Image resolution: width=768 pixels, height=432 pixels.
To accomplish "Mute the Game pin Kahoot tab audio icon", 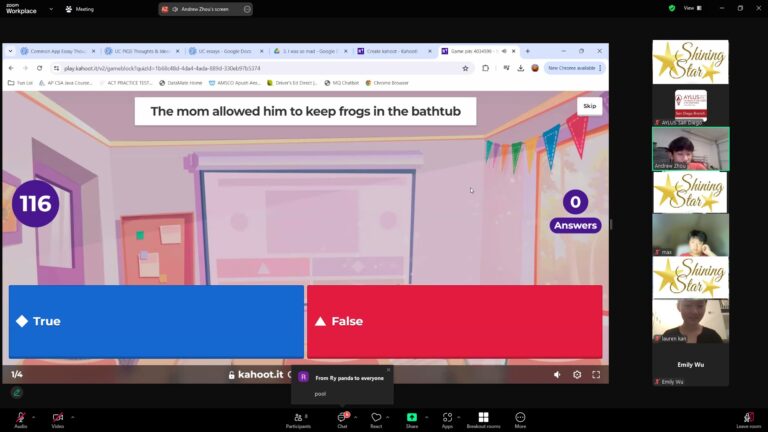I will pyautogui.click(x=504, y=51).
